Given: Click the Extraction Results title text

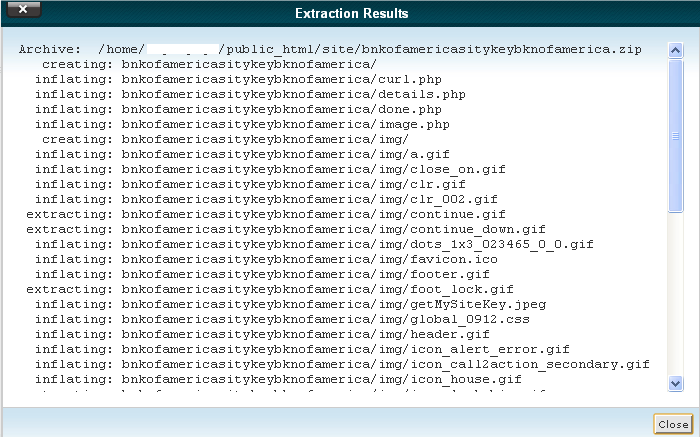Looking at the screenshot, I should tap(350, 13).
